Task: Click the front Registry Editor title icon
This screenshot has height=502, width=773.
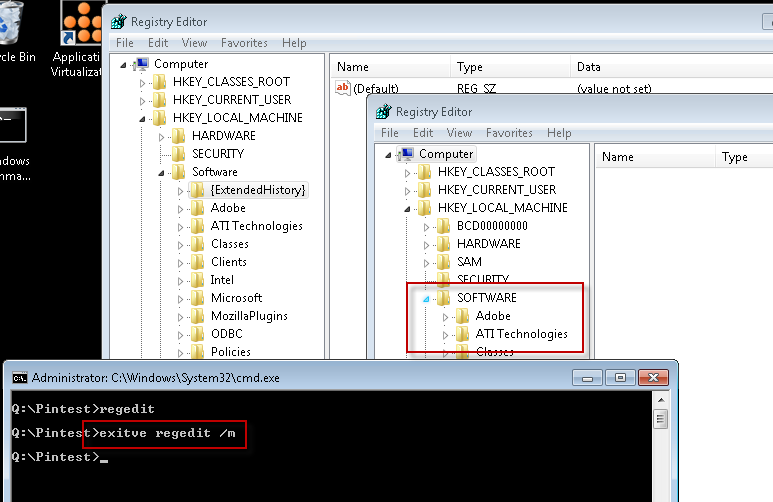Action: pos(382,112)
